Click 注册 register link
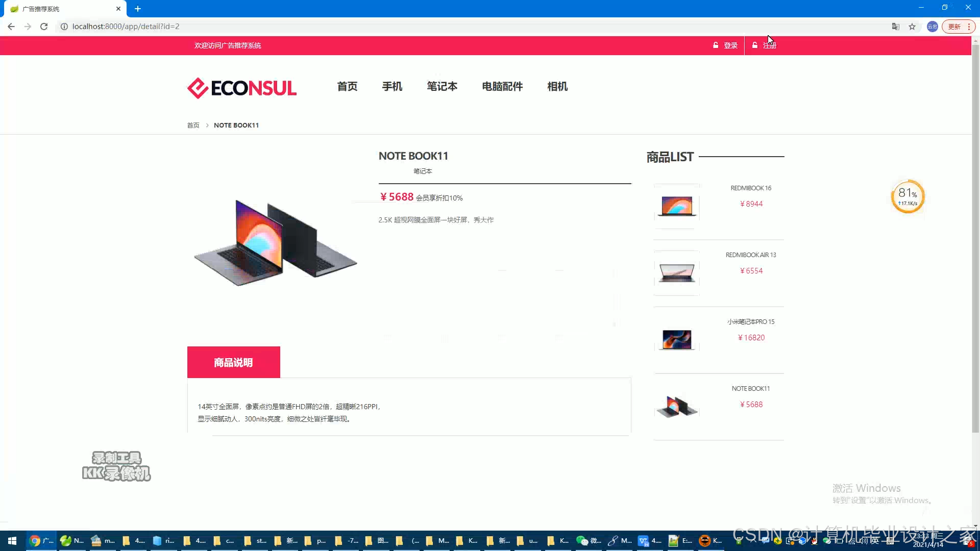 pos(770,45)
